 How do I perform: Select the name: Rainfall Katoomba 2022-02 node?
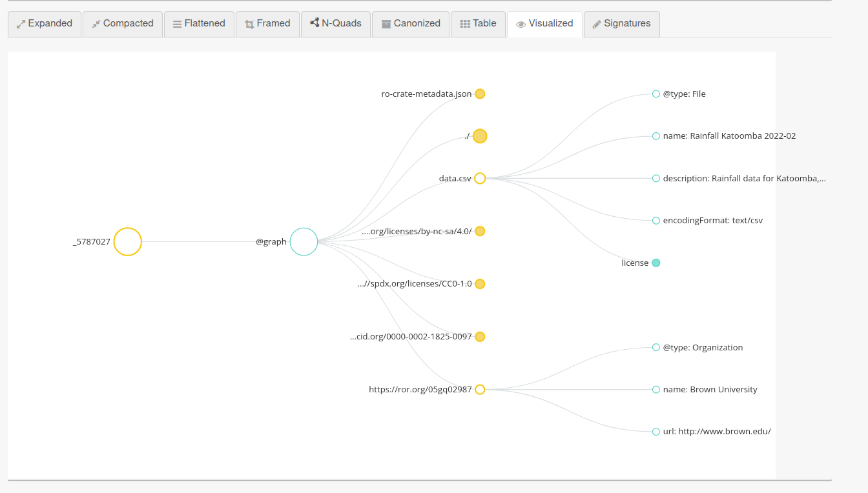tap(656, 136)
